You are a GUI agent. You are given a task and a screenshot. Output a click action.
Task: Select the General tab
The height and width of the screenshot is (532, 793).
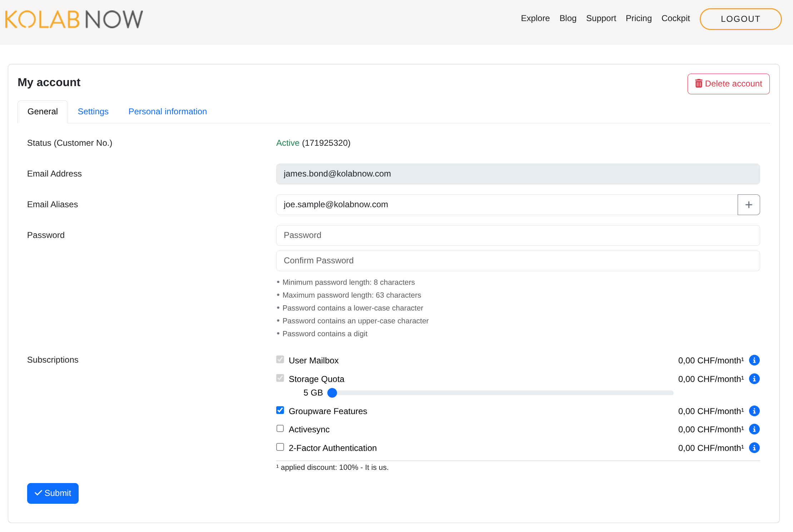(43, 112)
